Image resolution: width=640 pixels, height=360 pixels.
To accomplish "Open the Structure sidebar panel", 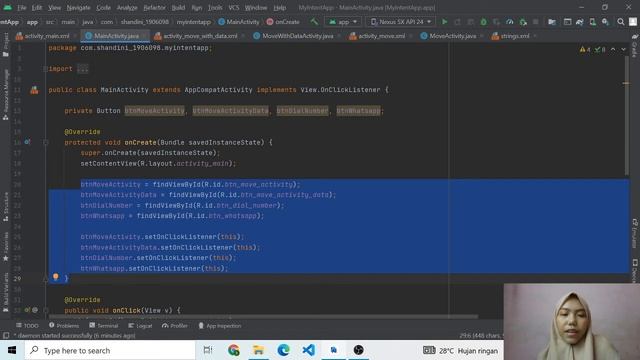I will tap(6, 207).
